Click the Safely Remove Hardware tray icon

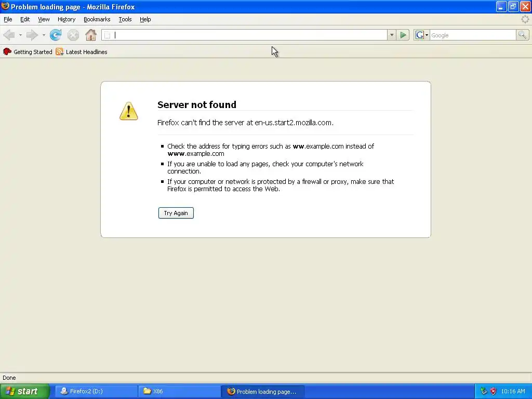coord(484,391)
